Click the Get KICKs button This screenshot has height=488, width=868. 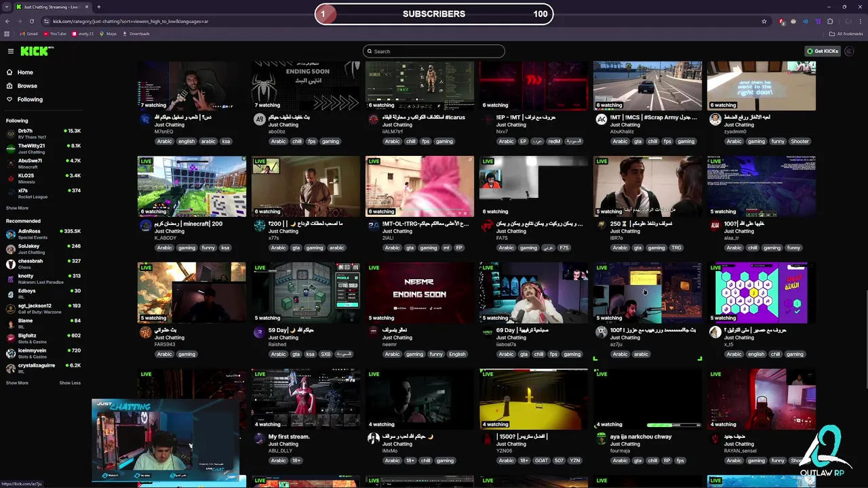tap(823, 51)
